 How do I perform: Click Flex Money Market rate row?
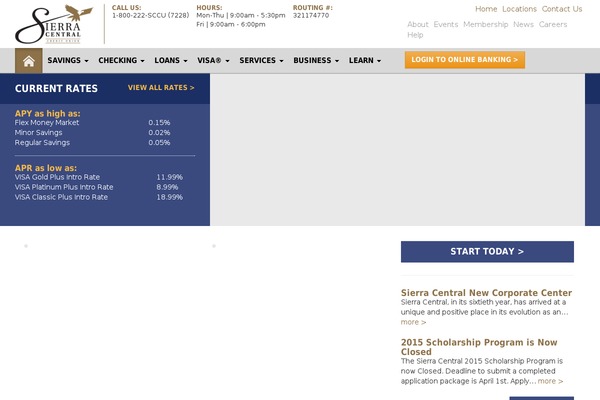pos(92,122)
